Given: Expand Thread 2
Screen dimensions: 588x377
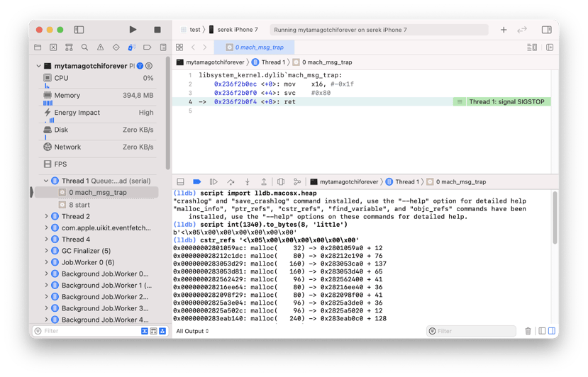Looking at the screenshot, I should point(46,216).
